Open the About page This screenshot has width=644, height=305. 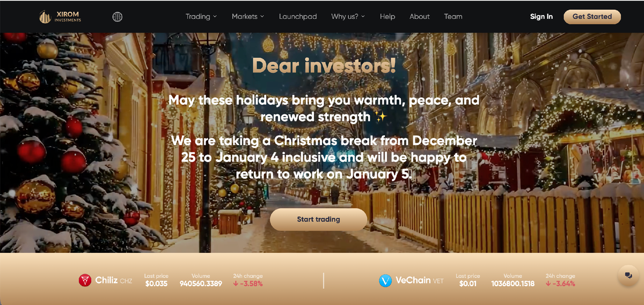(x=420, y=17)
